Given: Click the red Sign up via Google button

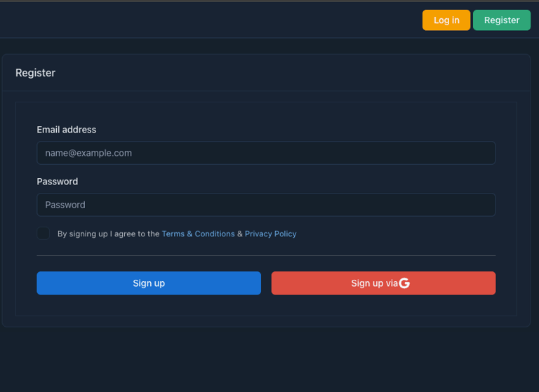Looking at the screenshot, I should (384, 283).
